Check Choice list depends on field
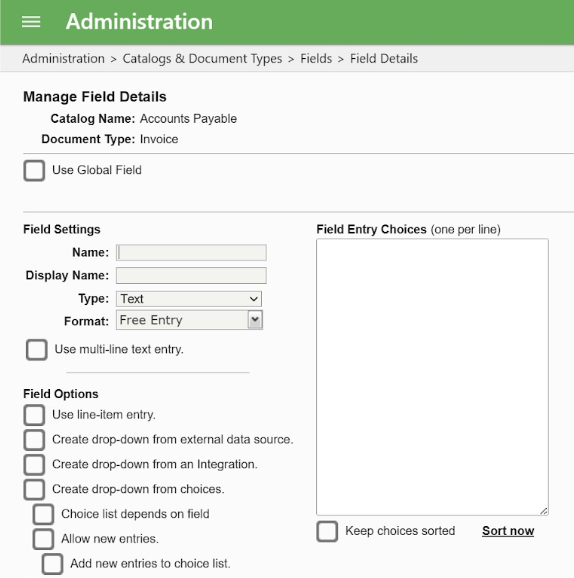 (x=44, y=514)
